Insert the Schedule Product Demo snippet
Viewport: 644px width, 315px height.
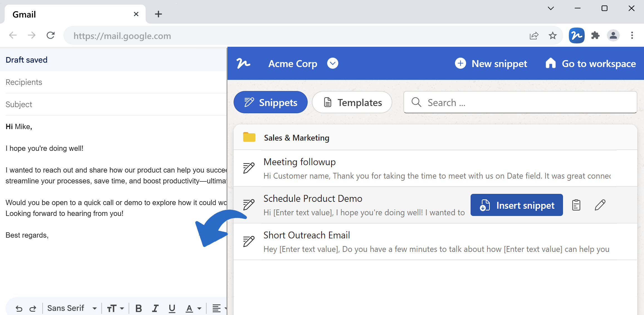pos(516,205)
